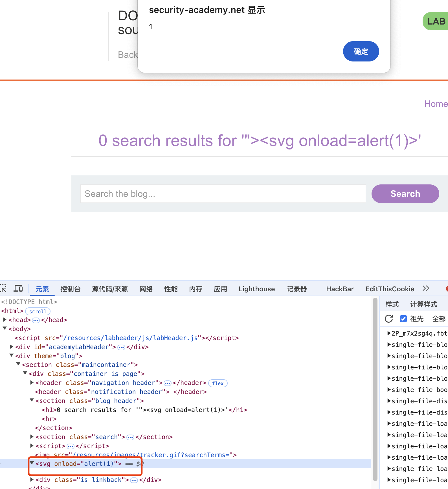Switch to the 控制台 tab

70,289
